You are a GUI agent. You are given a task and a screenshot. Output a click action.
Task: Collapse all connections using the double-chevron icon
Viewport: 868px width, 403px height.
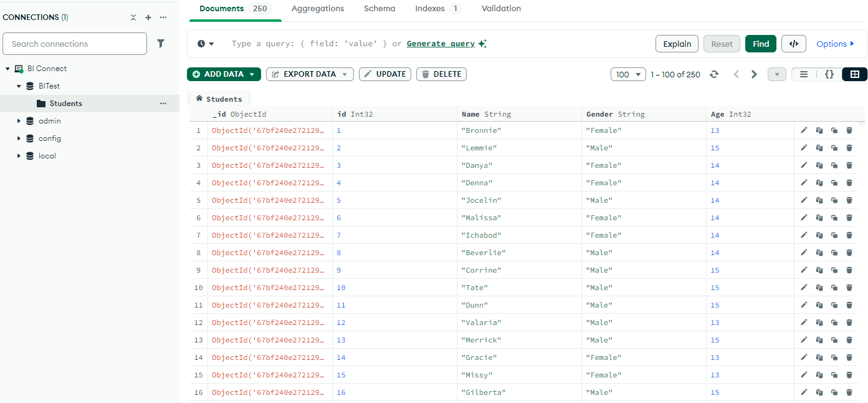tap(133, 17)
